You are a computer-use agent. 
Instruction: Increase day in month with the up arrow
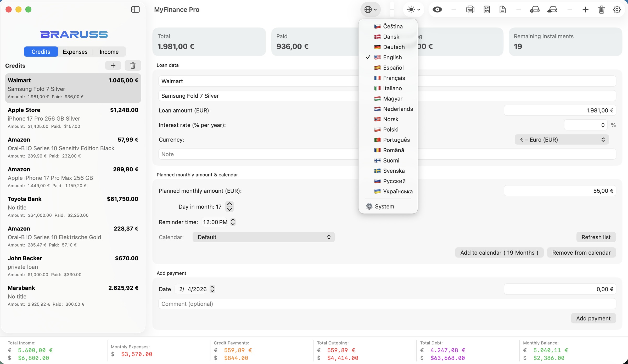229,204
